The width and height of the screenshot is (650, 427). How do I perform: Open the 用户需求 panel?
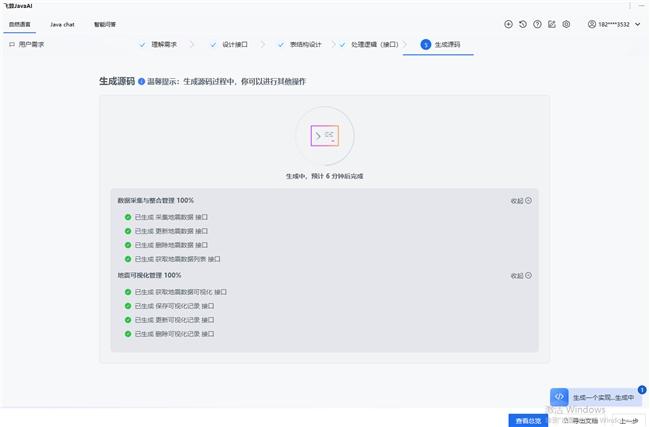[x=27, y=44]
